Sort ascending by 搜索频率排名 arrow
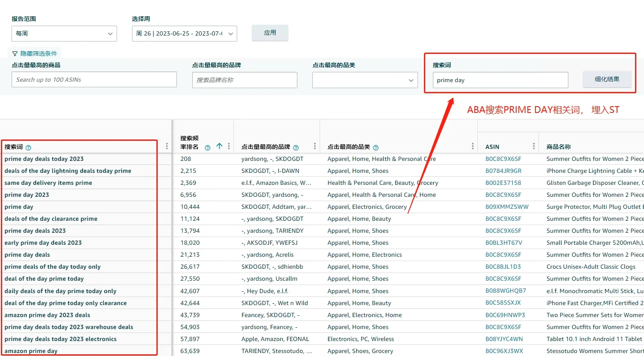The height and width of the screenshot is (356, 644). tap(219, 146)
